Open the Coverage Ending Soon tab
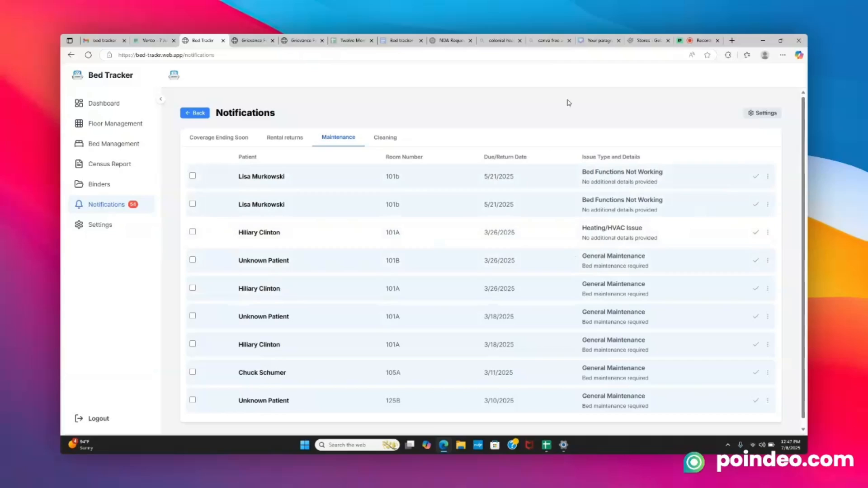This screenshot has height=488, width=868. click(219, 137)
